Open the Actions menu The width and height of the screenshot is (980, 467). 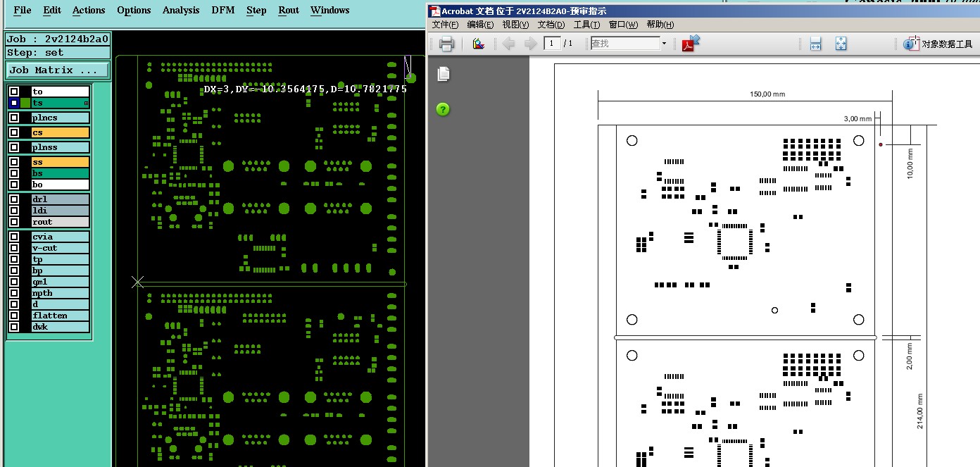tap(89, 10)
